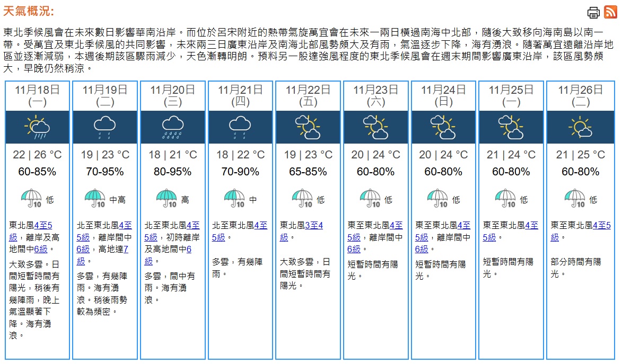This screenshot has height=364, width=622.
Task: Open the Nov 21 wind force 4至5級 link
Action: (x=260, y=225)
